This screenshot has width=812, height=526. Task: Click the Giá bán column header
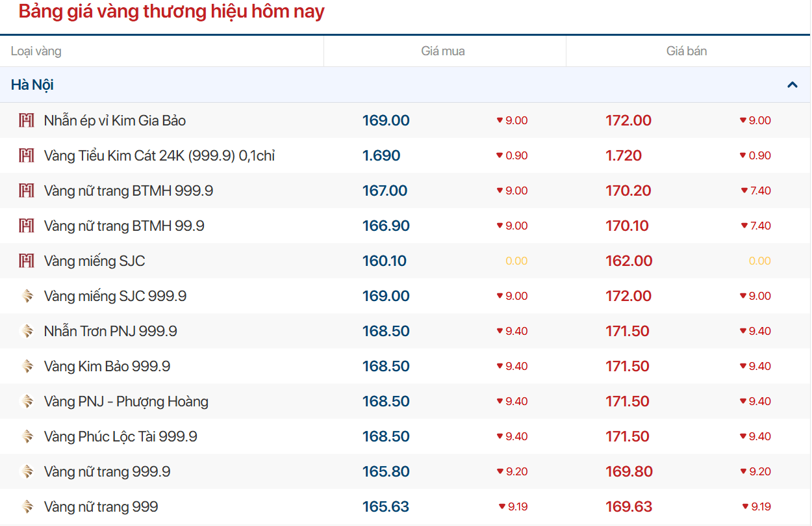(x=686, y=51)
